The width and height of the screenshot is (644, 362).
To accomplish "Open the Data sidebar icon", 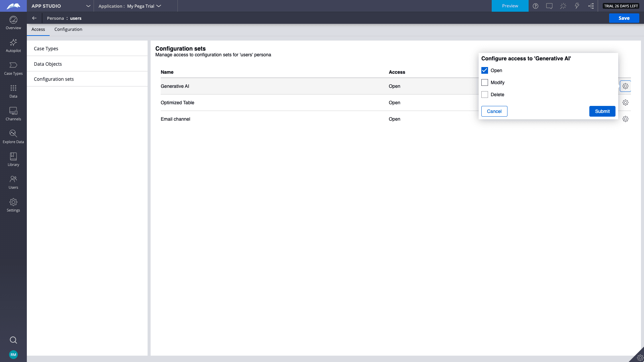I will [x=13, y=92].
